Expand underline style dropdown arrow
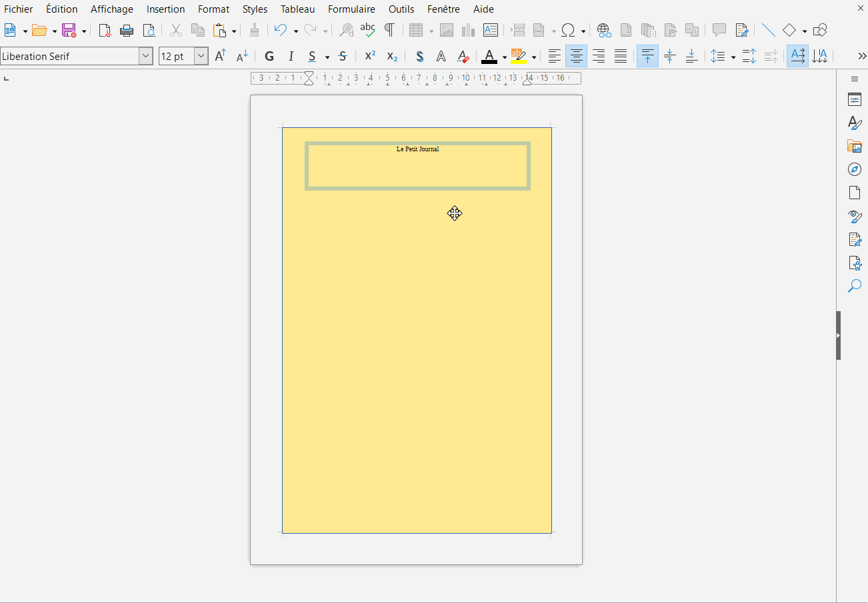868x603 pixels. click(x=327, y=57)
